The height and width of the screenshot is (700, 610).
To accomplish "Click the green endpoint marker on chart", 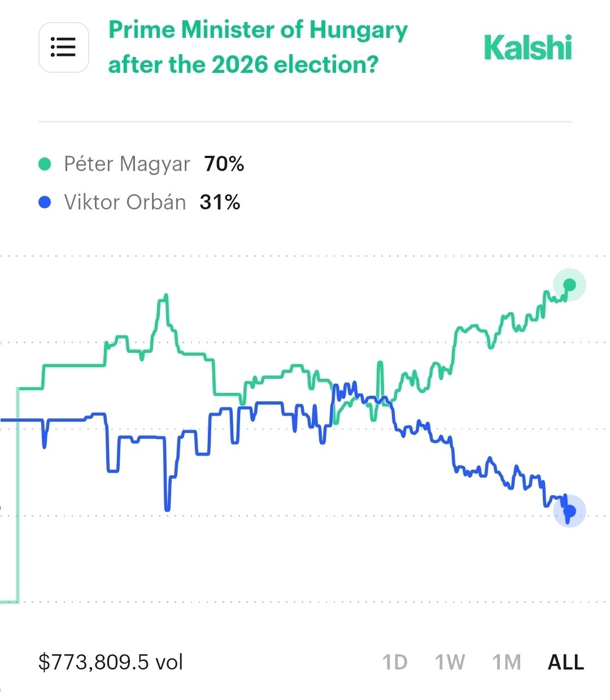I will click(x=569, y=285).
